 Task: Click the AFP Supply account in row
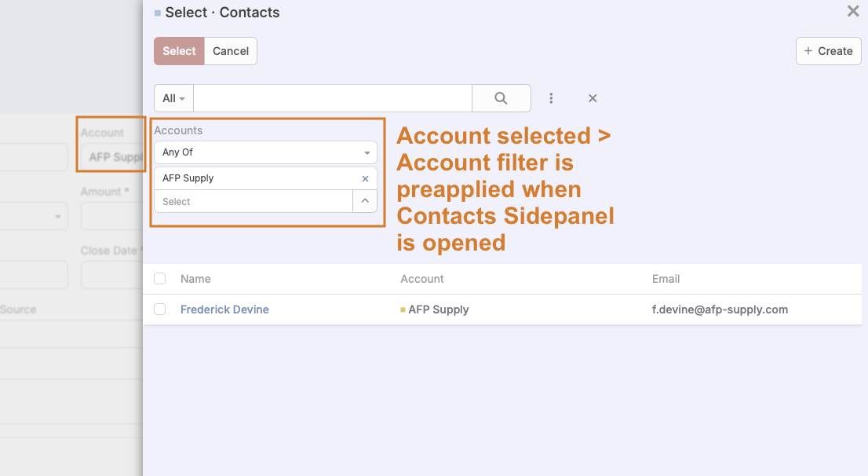(439, 309)
